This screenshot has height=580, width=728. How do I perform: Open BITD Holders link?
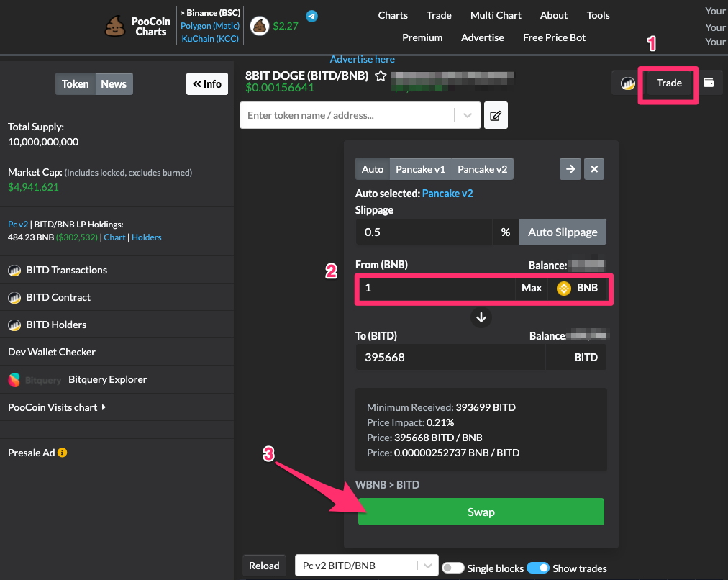coord(56,325)
